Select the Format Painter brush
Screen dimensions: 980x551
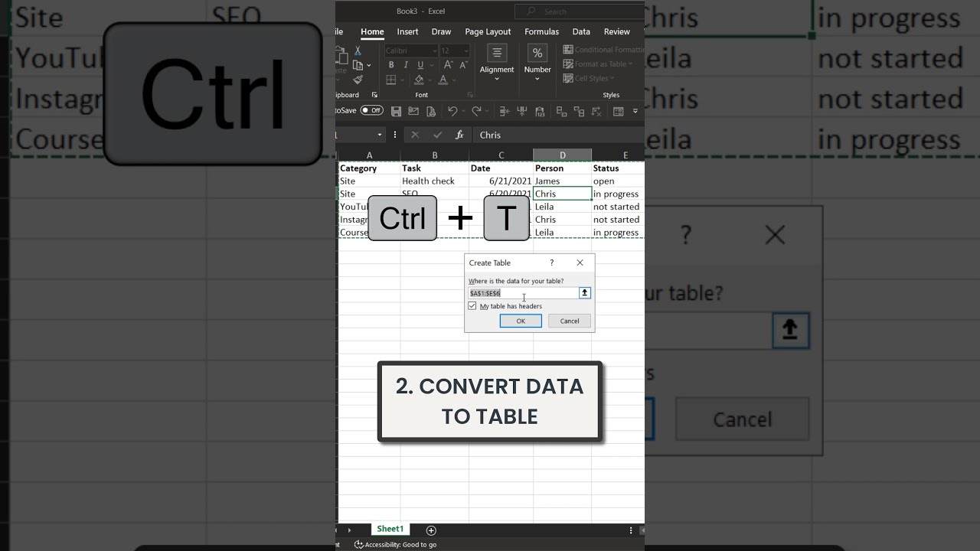(358, 80)
